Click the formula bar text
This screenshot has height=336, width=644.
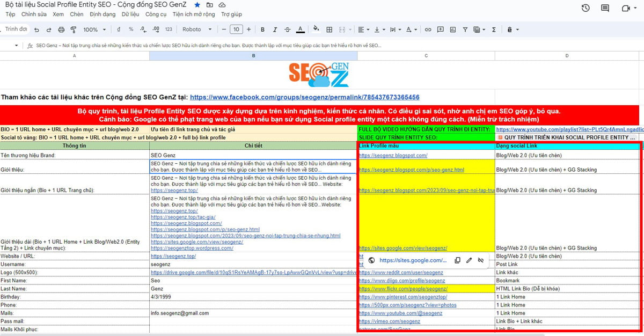(209, 46)
